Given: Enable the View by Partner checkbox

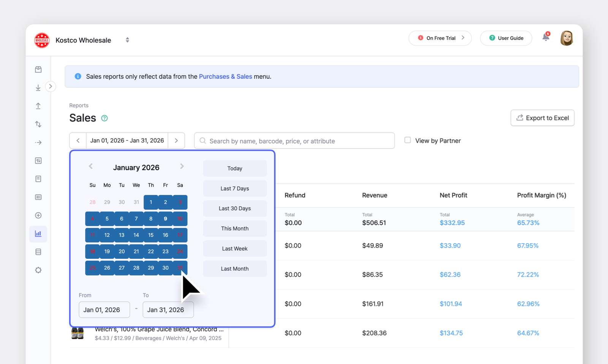Looking at the screenshot, I should pyautogui.click(x=407, y=140).
